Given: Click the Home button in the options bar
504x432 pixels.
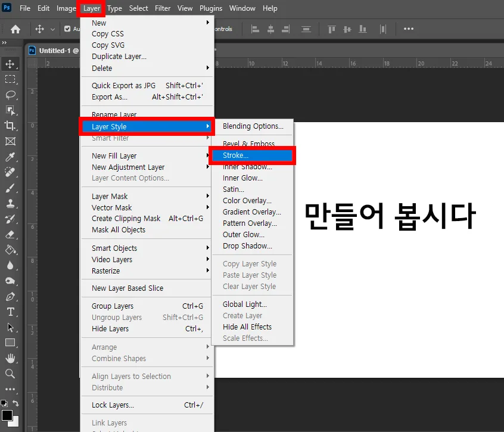Looking at the screenshot, I should pos(15,29).
